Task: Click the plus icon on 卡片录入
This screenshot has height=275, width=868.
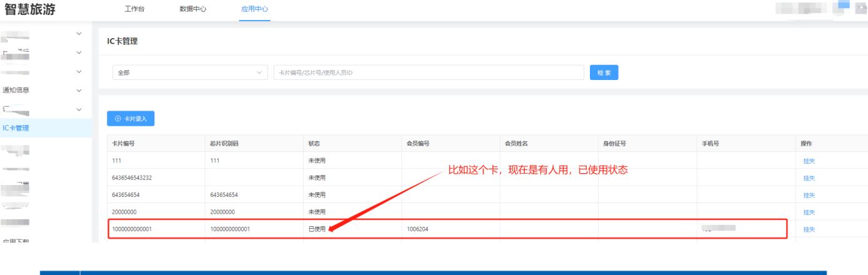Action: pyautogui.click(x=117, y=118)
